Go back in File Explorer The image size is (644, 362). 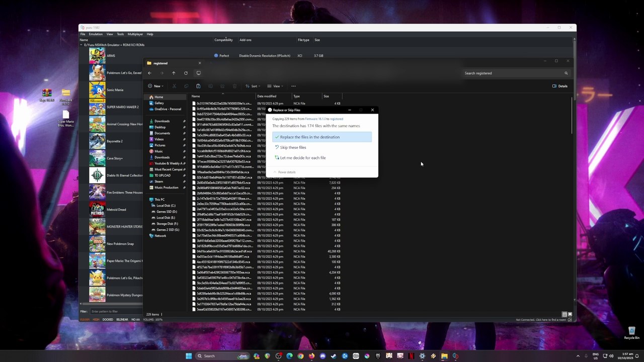click(x=149, y=73)
